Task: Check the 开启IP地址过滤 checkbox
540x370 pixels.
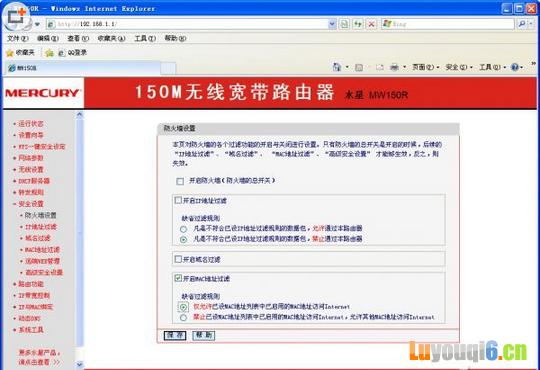Action: pyautogui.click(x=178, y=200)
